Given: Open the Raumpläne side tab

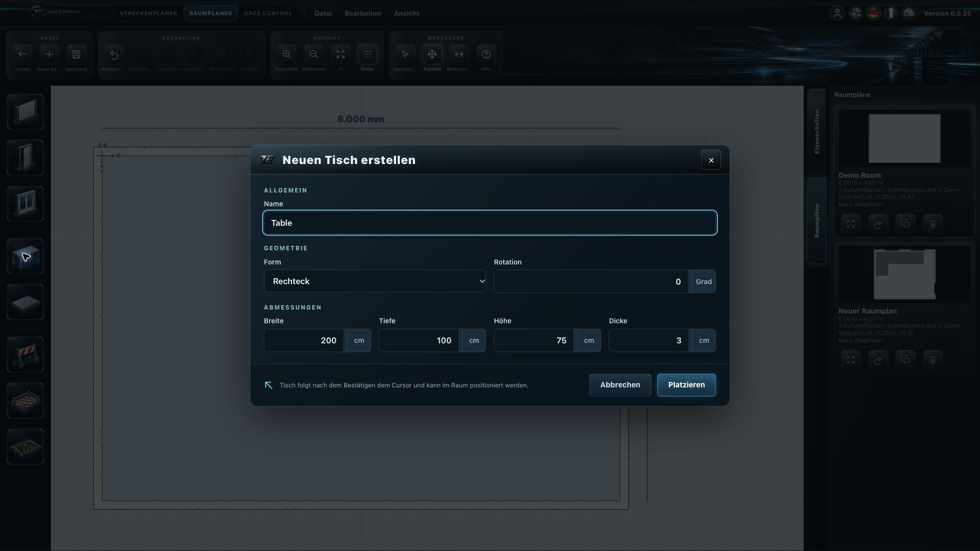Looking at the screenshot, I should point(816,220).
